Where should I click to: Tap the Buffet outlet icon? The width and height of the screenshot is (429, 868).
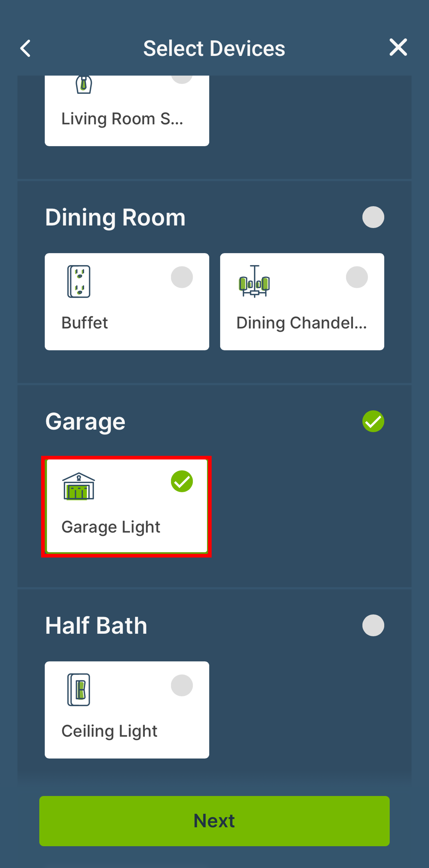[79, 281]
